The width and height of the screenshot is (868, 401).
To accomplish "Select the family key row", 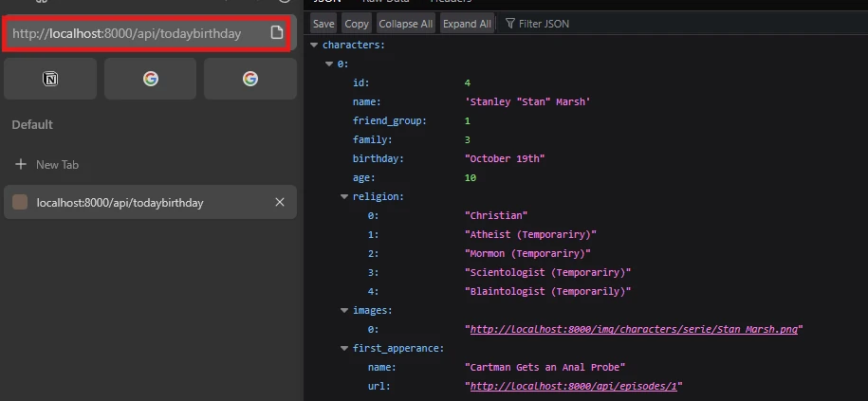I will (x=587, y=140).
